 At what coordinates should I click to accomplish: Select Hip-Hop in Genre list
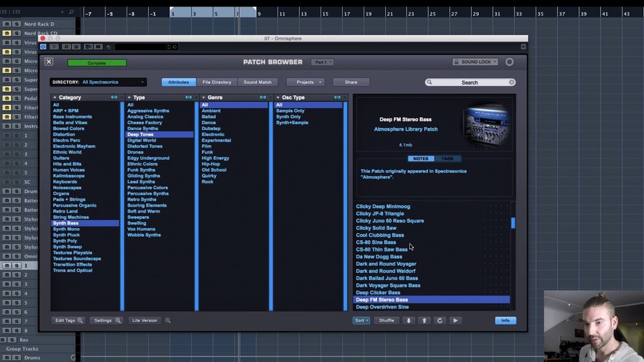[211, 164]
